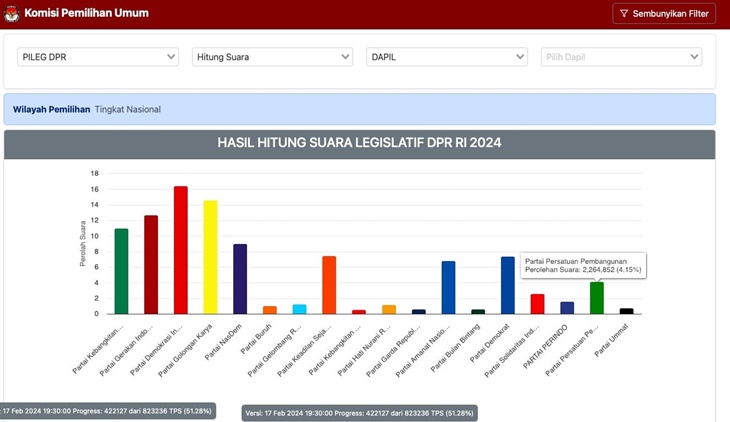Click the small orange Partai Buruh bar
Image resolution: width=730 pixels, height=422 pixels.
point(270,310)
